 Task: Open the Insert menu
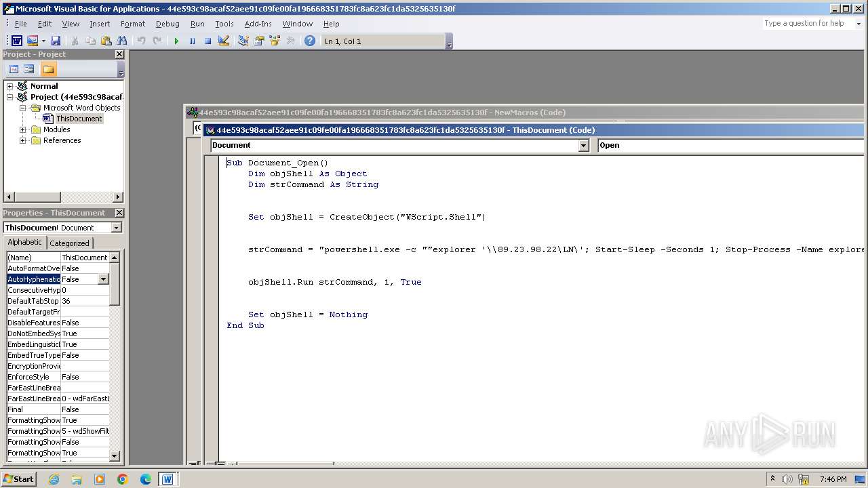point(100,24)
